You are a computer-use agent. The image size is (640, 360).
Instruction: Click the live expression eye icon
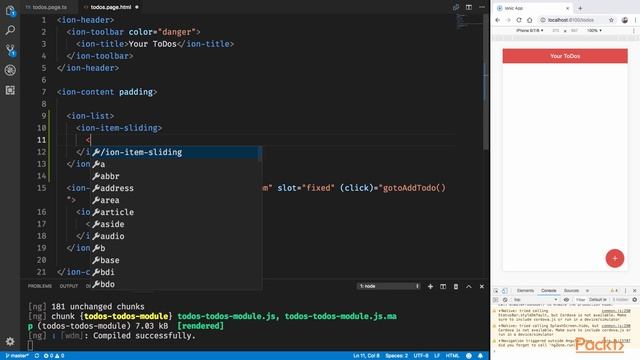[x=566, y=300]
